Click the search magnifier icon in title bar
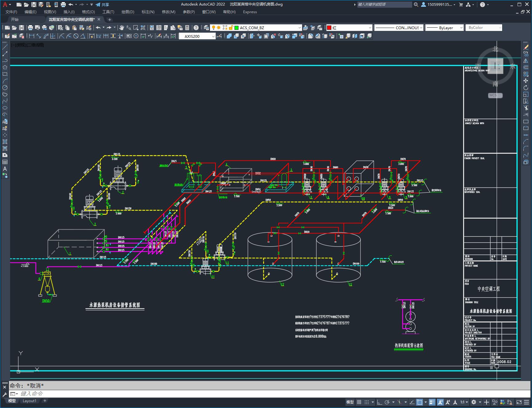 (x=416, y=5)
